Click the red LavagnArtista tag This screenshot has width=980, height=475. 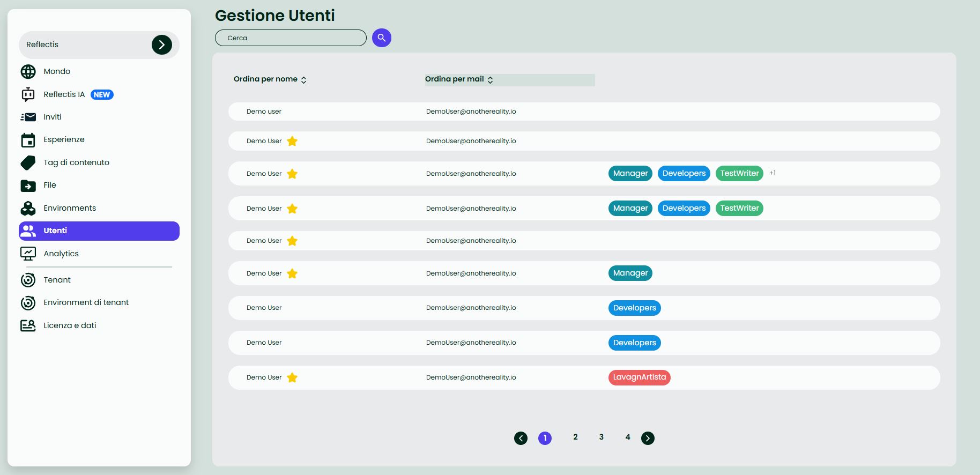(639, 377)
